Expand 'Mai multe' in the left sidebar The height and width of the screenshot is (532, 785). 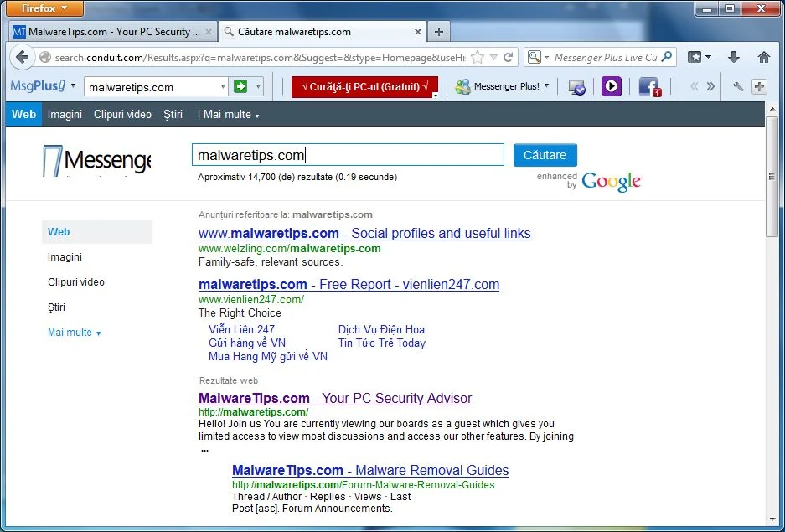pyautogui.click(x=74, y=333)
